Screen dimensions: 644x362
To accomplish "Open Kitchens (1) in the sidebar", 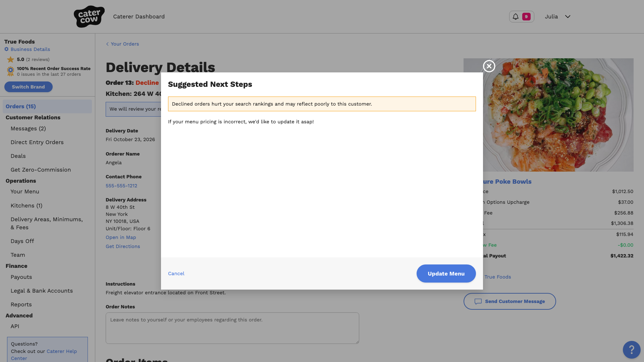I will pos(26,205).
